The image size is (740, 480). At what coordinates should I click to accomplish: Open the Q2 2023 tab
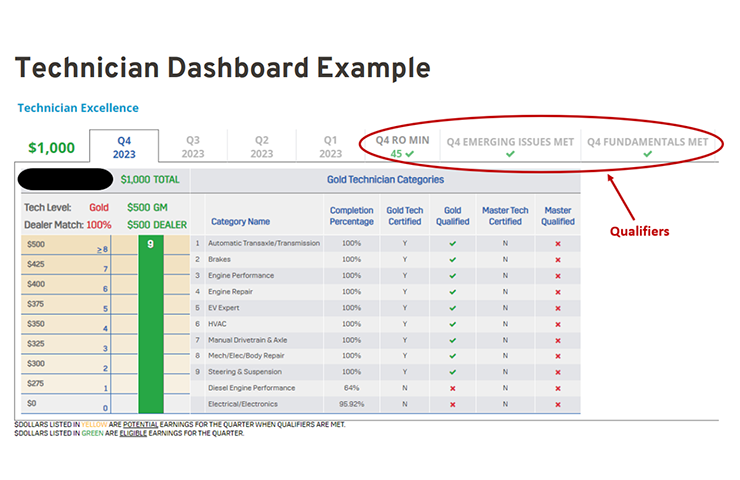point(262,147)
